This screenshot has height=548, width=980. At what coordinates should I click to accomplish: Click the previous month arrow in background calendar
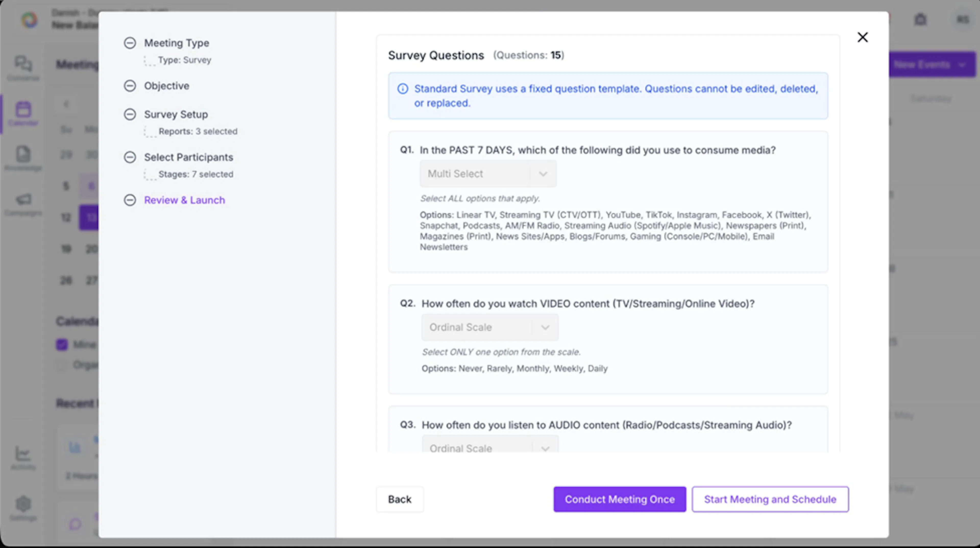pos(67,104)
